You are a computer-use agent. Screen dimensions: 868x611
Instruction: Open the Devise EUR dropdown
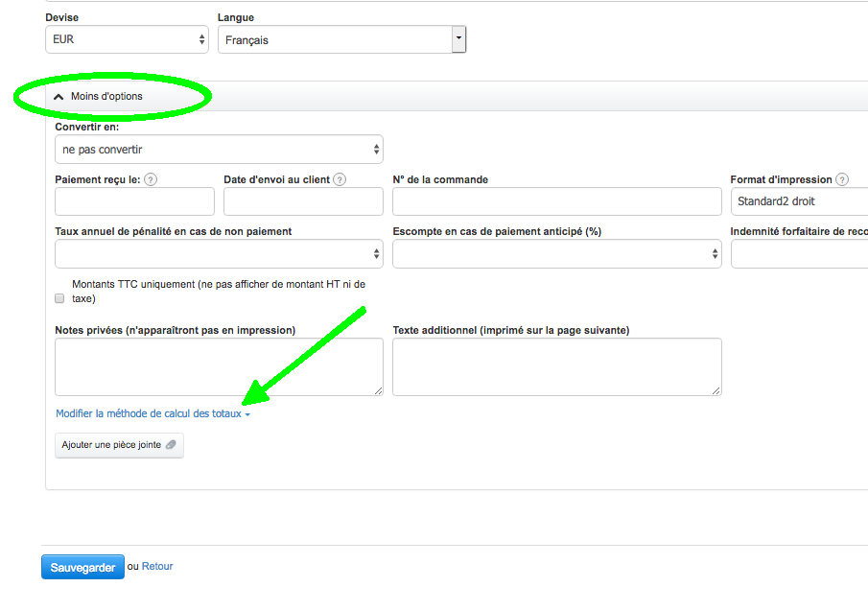[127, 39]
